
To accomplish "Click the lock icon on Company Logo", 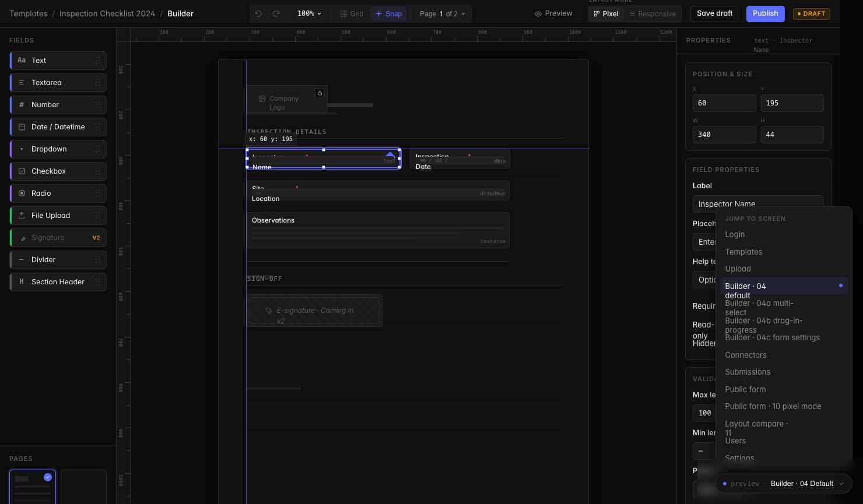I will tap(320, 93).
